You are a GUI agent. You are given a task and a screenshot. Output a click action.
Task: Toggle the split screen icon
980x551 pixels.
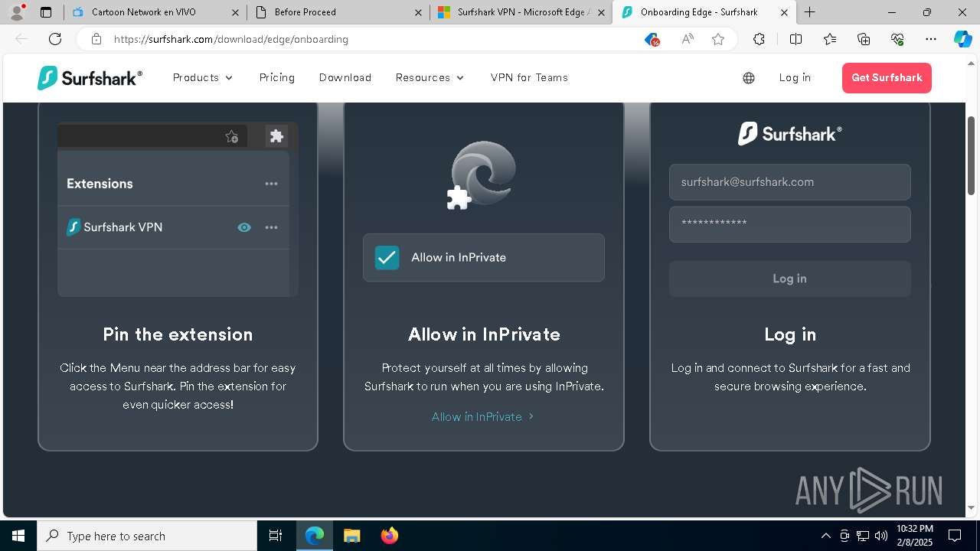(x=795, y=39)
